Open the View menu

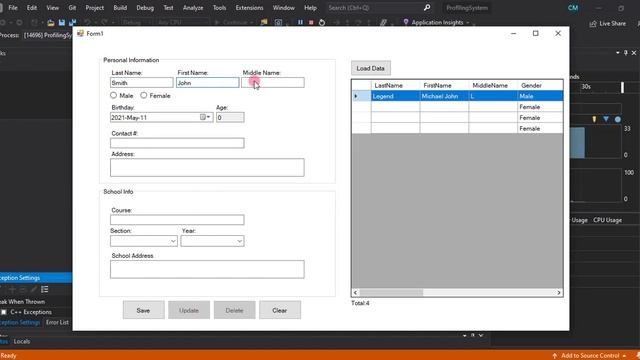52,8
